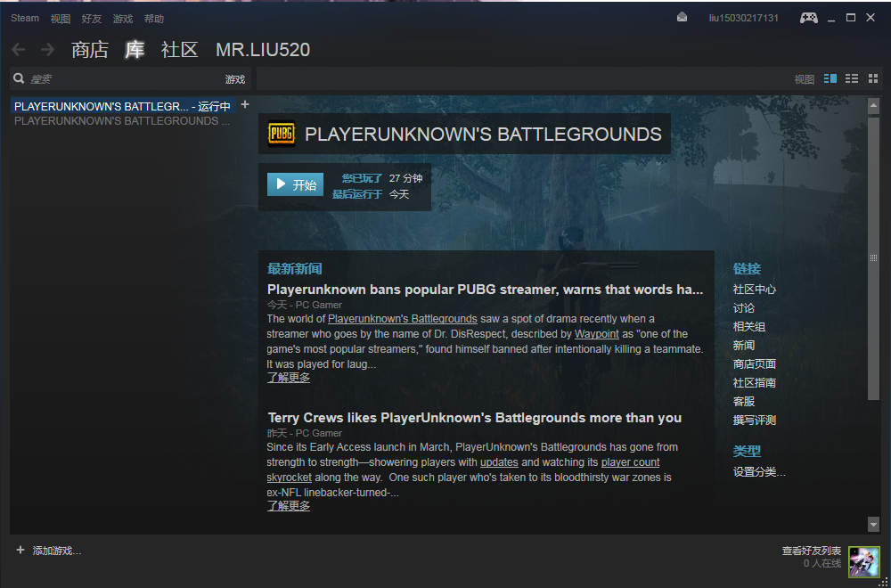Click 了解更多 under the streamer ban article
Viewport: 891px width, 588px height.
click(289, 377)
